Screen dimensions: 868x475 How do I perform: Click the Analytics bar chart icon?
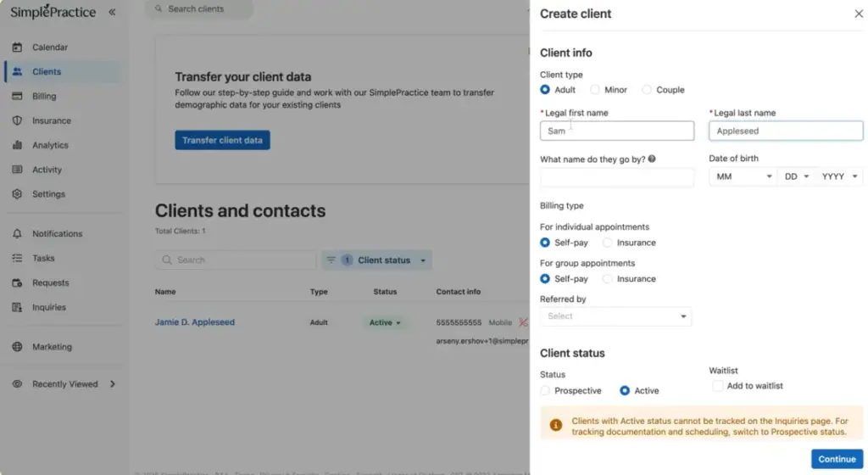(17, 145)
